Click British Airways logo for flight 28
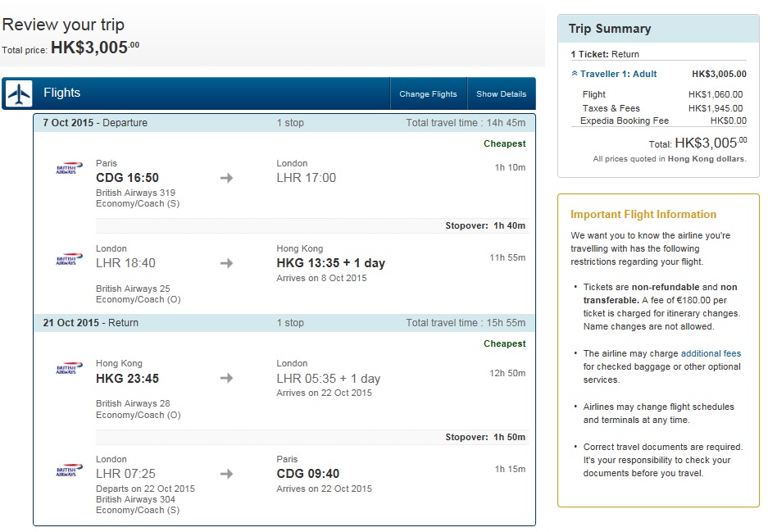Viewport: 768px width, 532px height. point(69,368)
